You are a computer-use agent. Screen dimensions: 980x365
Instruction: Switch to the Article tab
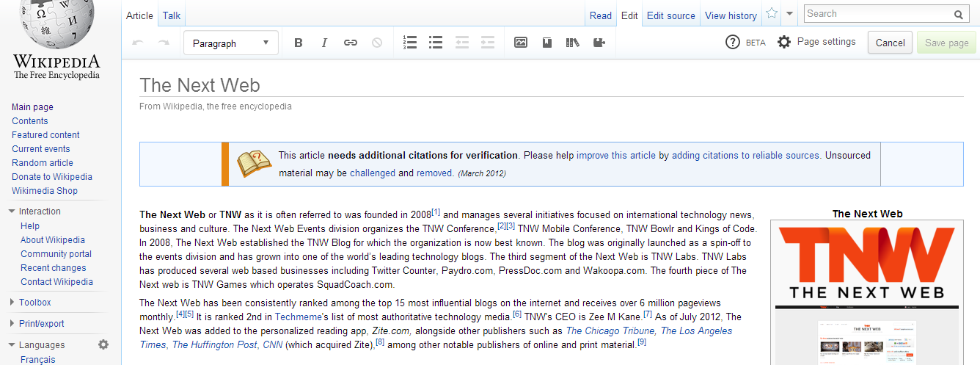139,15
